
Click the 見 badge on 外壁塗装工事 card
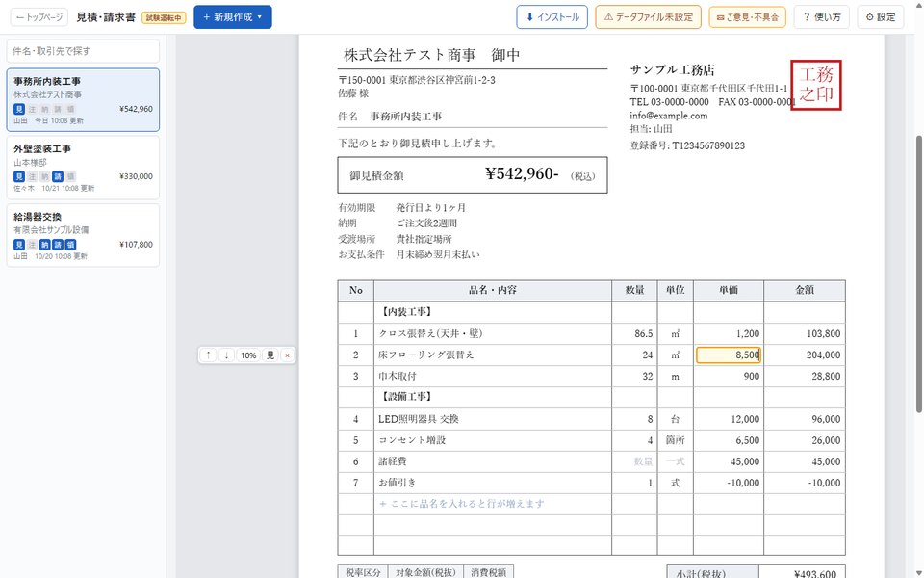[19, 176]
